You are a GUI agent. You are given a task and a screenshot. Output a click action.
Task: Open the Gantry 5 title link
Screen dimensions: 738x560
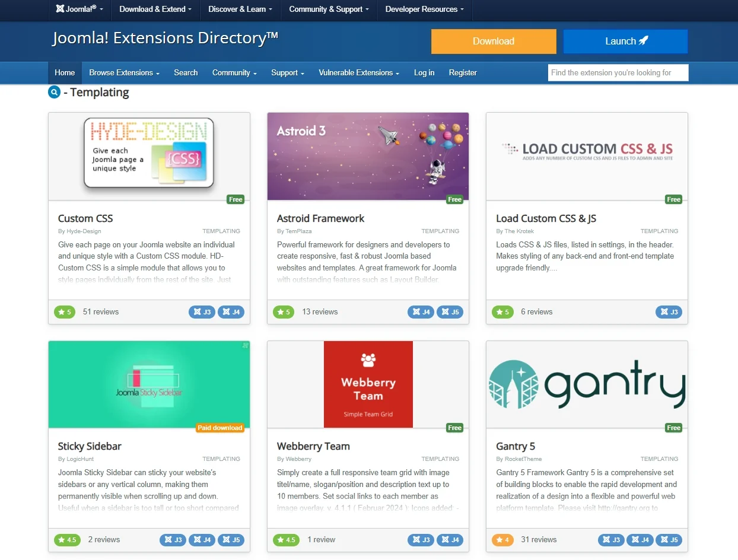tap(516, 447)
